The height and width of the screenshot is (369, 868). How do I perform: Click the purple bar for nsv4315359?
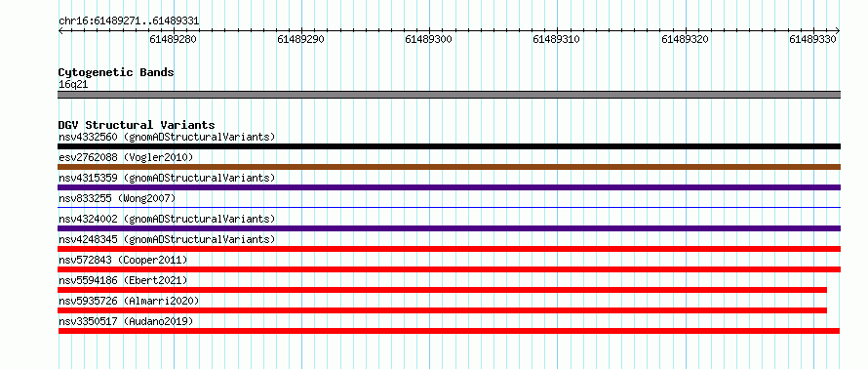coord(449,187)
